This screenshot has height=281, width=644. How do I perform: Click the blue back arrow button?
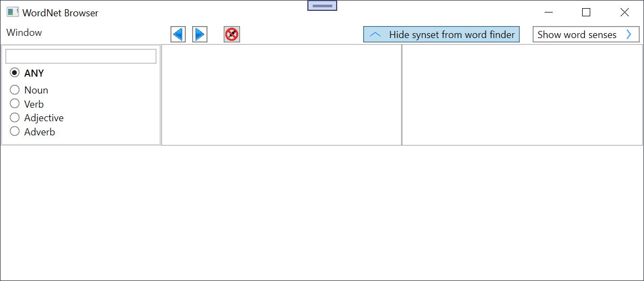coord(178,34)
